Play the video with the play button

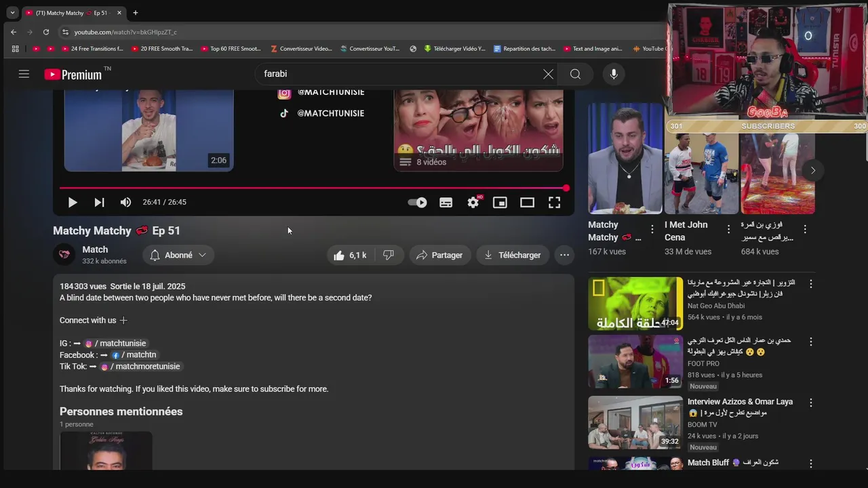tap(73, 202)
